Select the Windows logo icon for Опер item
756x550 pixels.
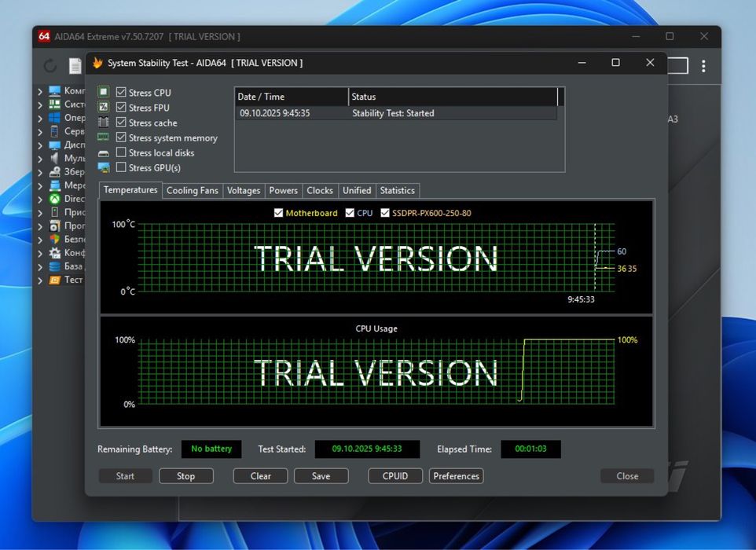[x=55, y=118]
